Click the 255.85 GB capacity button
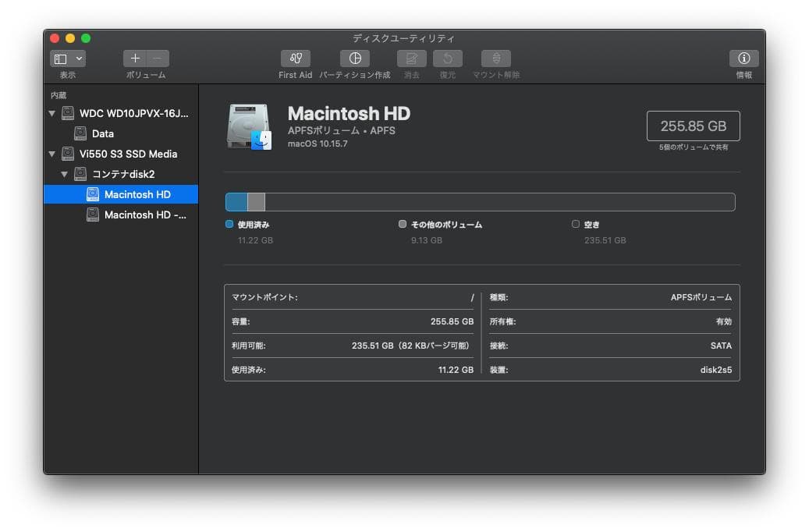This screenshot has width=809, height=532. 693,126
